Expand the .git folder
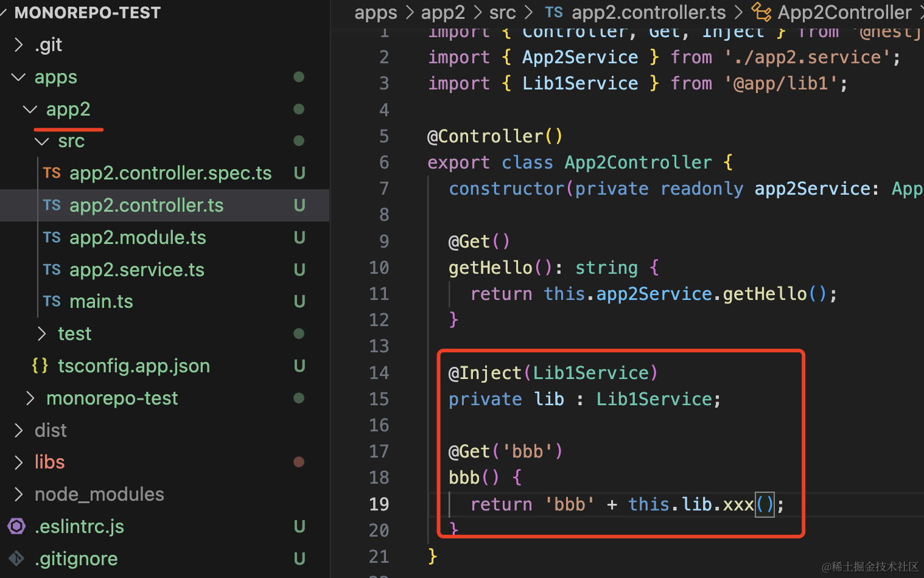The width and height of the screenshot is (924, 578). coord(19,44)
